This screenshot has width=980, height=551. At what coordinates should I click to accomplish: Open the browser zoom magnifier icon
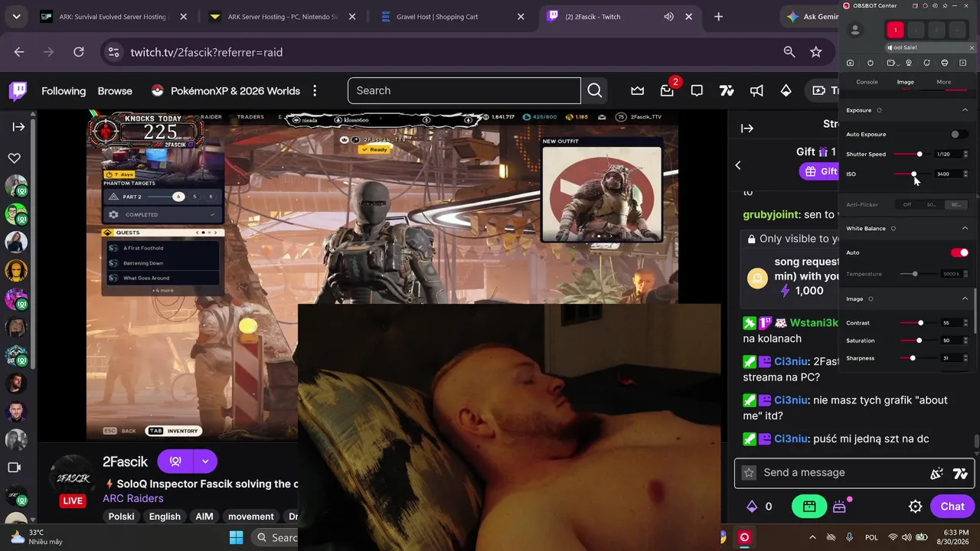click(x=789, y=52)
